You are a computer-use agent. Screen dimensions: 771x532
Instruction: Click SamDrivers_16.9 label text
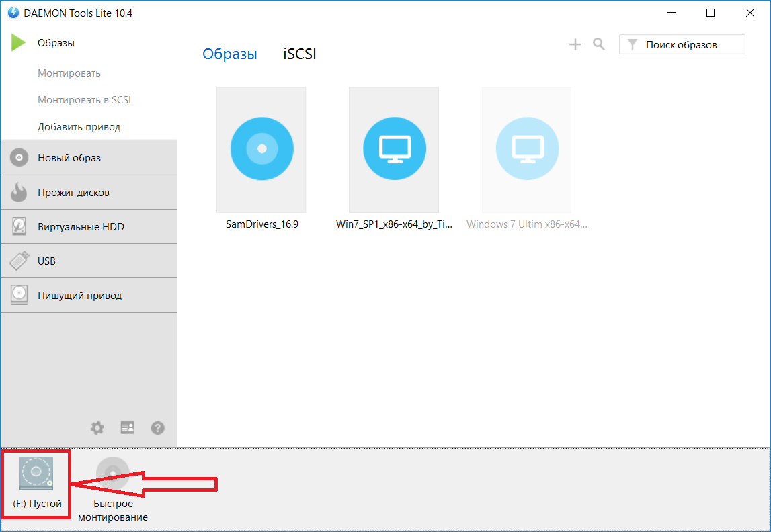(x=262, y=224)
